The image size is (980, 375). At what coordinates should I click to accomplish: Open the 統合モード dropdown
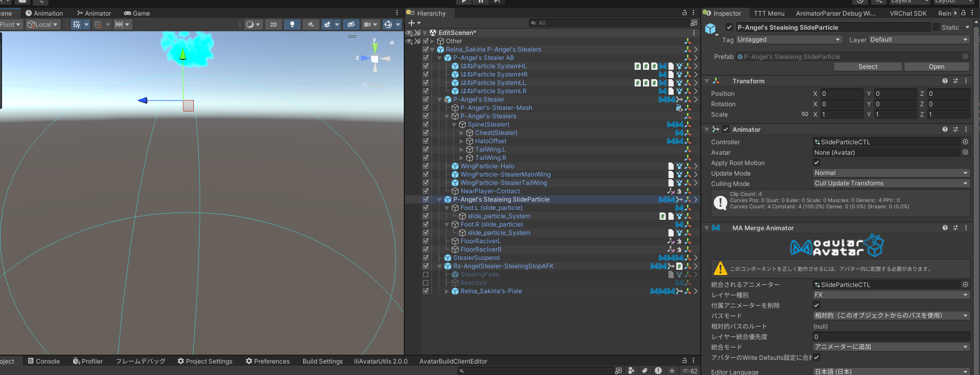(891, 347)
